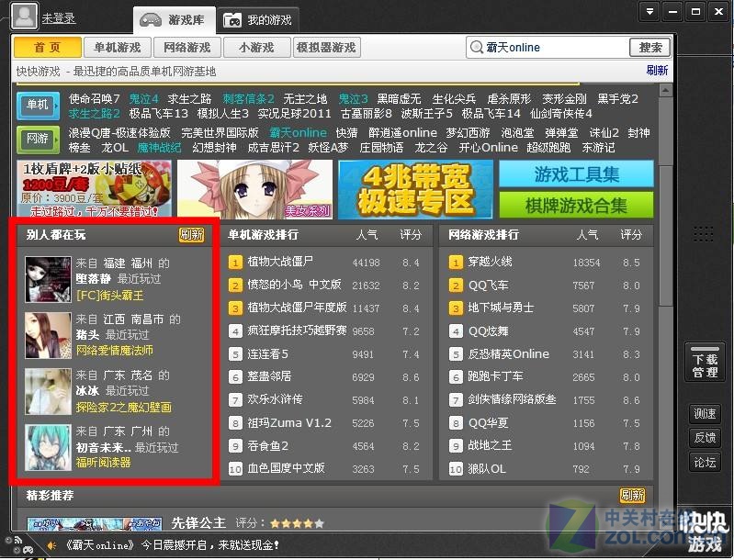Open 疯狂摩托技巧越野赛 ranking entry
This screenshot has width=734, height=560.
coord(297,330)
